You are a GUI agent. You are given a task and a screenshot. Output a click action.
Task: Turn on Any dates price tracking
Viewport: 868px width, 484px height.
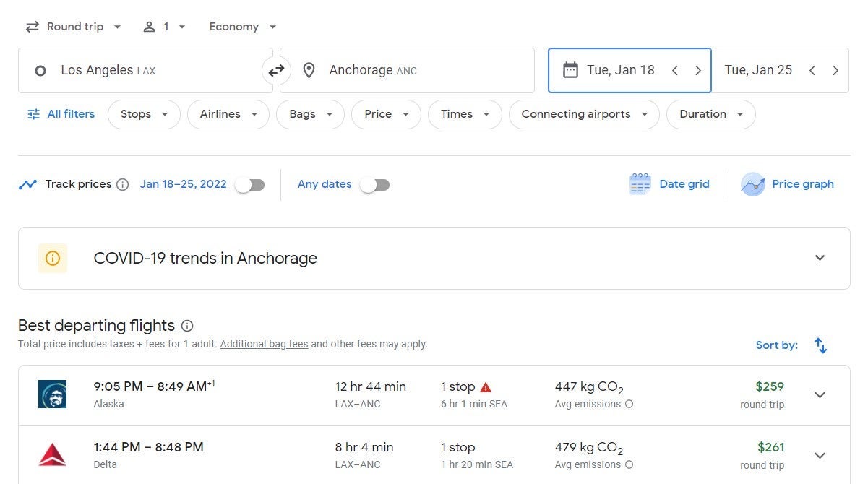[x=375, y=185]
